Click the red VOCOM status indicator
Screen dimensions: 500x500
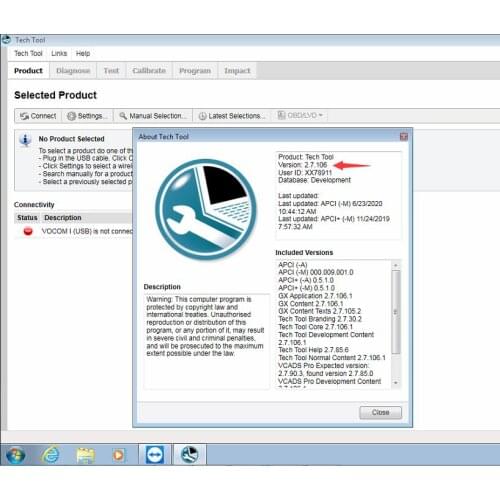pos(28,231)
